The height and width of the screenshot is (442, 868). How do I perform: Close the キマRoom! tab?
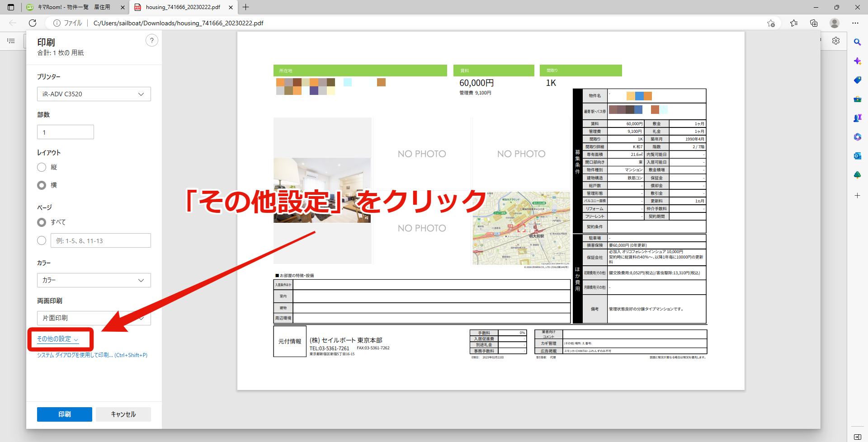tap(123, 7)
